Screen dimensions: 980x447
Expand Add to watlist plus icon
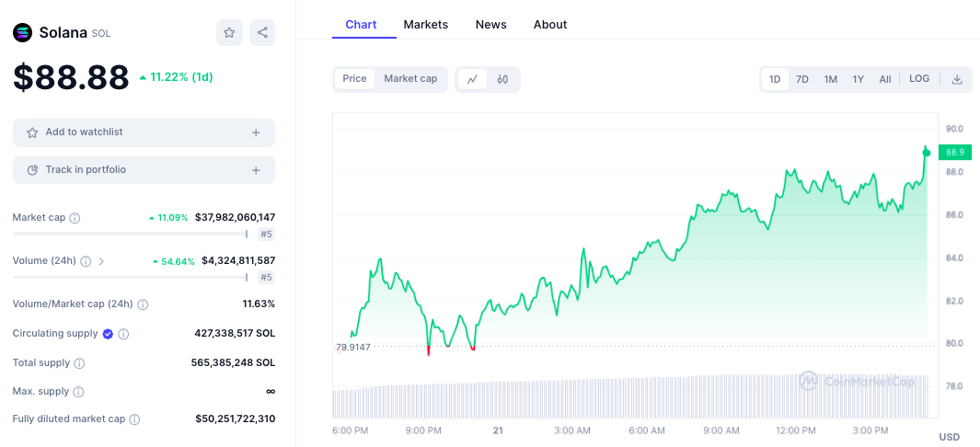click(x=256, y=132)
